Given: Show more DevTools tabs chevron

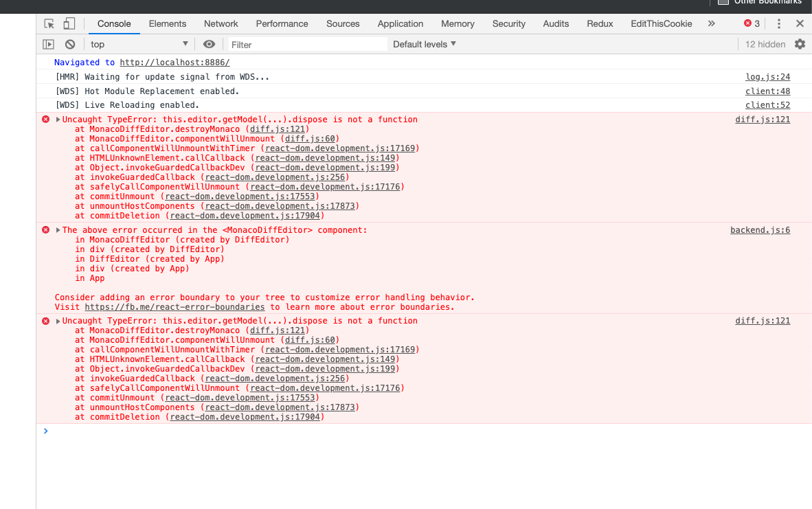Looking at the screenshot, I should (x=712, y=23).
